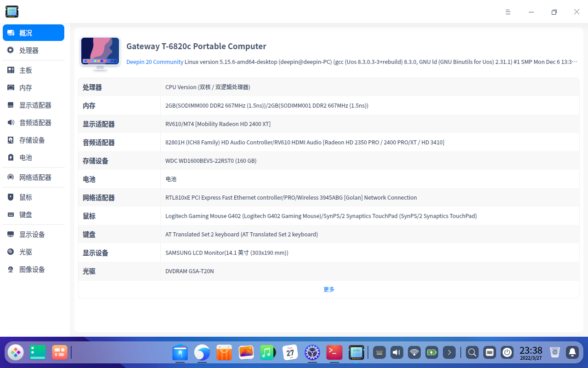Click the disc icon beside sidebar 光驱

click(x=11, y=252)
